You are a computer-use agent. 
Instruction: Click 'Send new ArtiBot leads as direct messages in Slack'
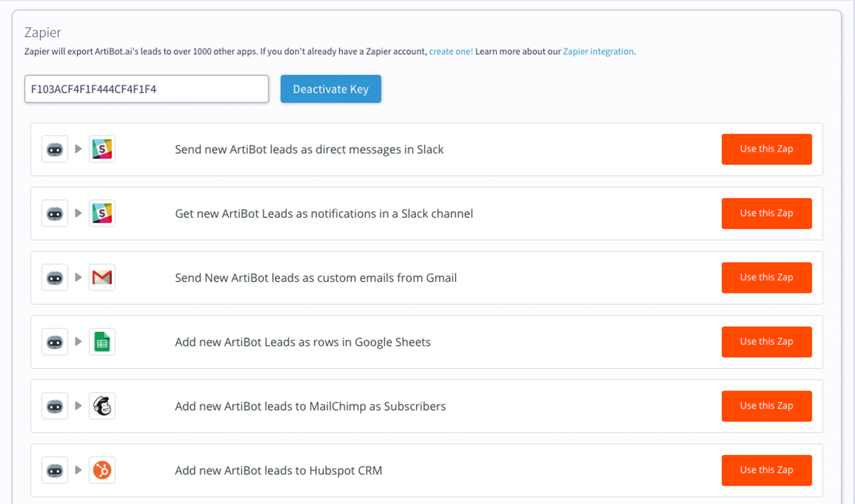309,149
